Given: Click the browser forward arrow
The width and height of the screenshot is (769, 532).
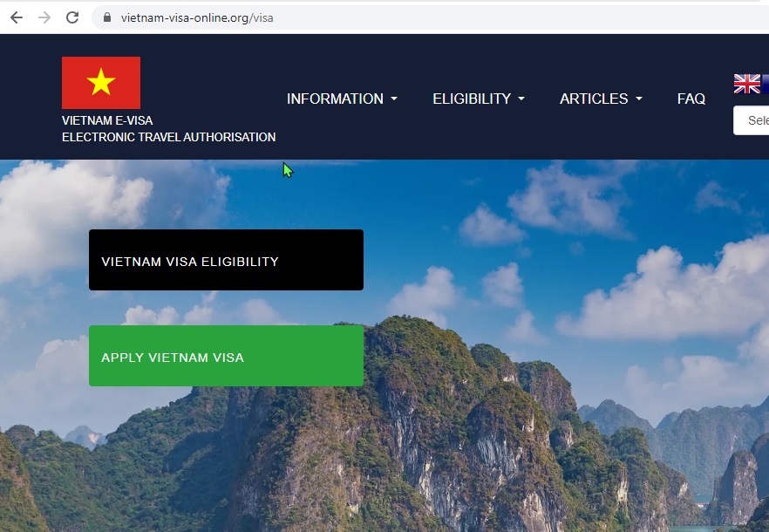Looking at the screenshot, I should click(44, 17).
